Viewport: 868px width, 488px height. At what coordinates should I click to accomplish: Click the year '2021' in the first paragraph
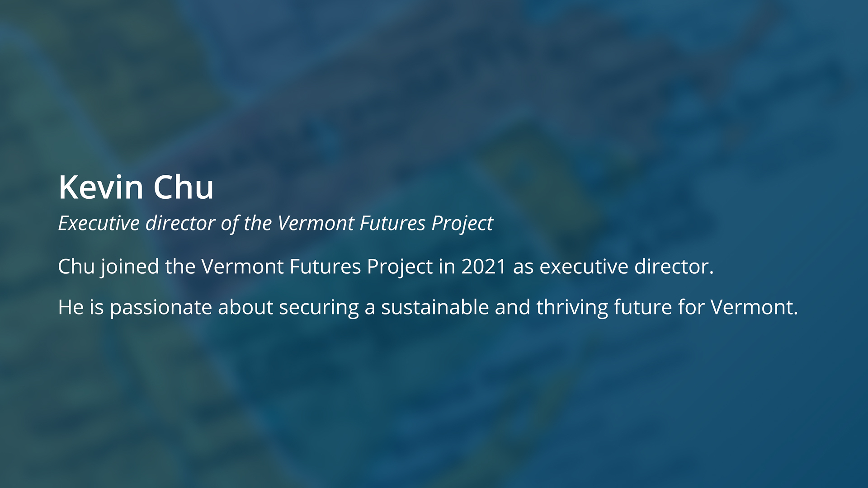(484, 267)
